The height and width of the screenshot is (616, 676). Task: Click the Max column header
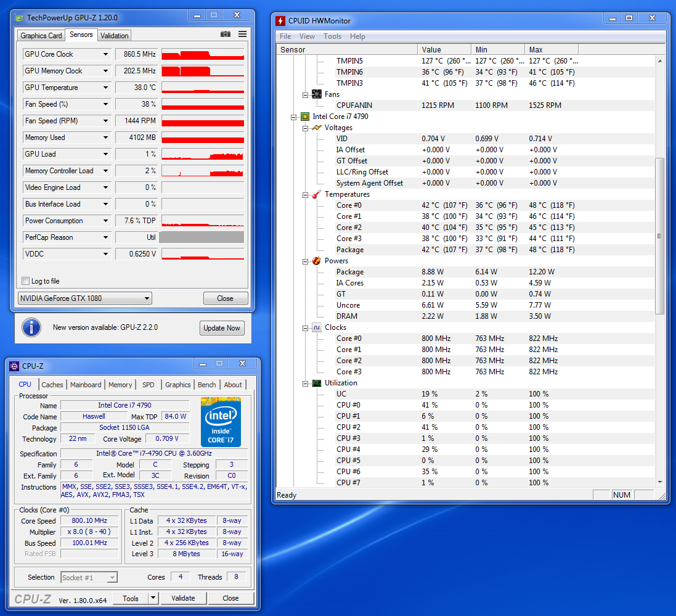click(x=552, y=49)
